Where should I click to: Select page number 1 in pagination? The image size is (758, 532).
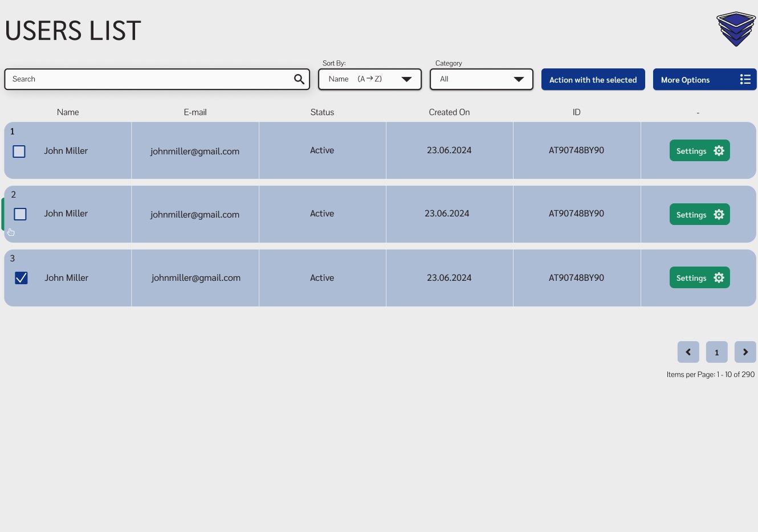[x=716, y=352]
